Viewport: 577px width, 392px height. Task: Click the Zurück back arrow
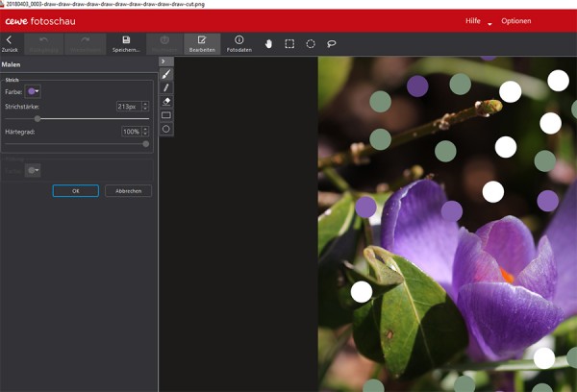click(x=9, y=40)
